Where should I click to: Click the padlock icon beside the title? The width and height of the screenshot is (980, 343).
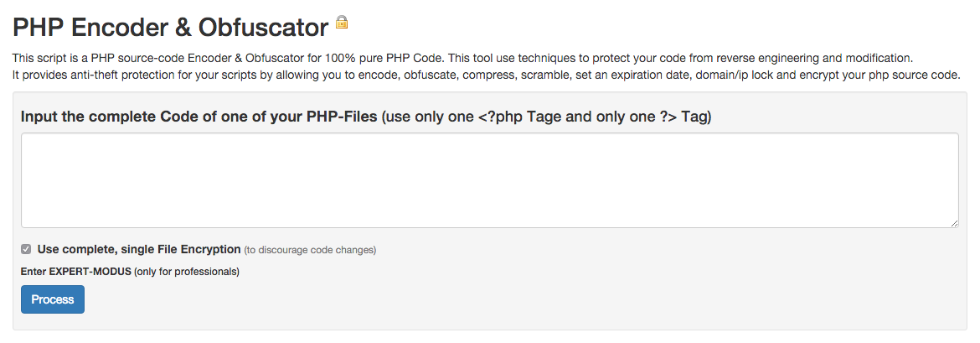pos(341,23)
